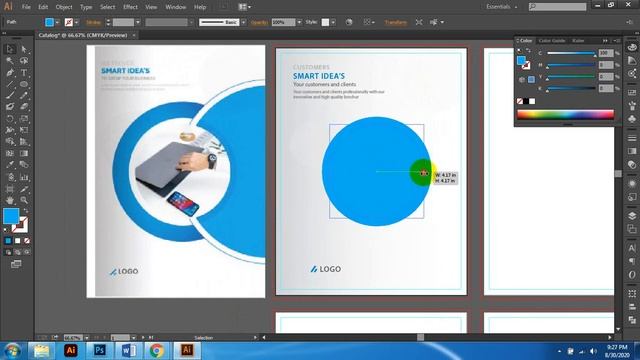This screenshot has width=640, height=360.
Task: Open the Color panel icon in dock
Action: (x=632, y=47)
